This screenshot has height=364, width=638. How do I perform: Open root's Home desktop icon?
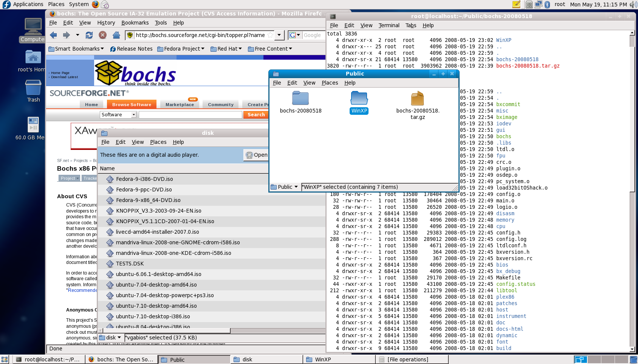tap(33, 61)
